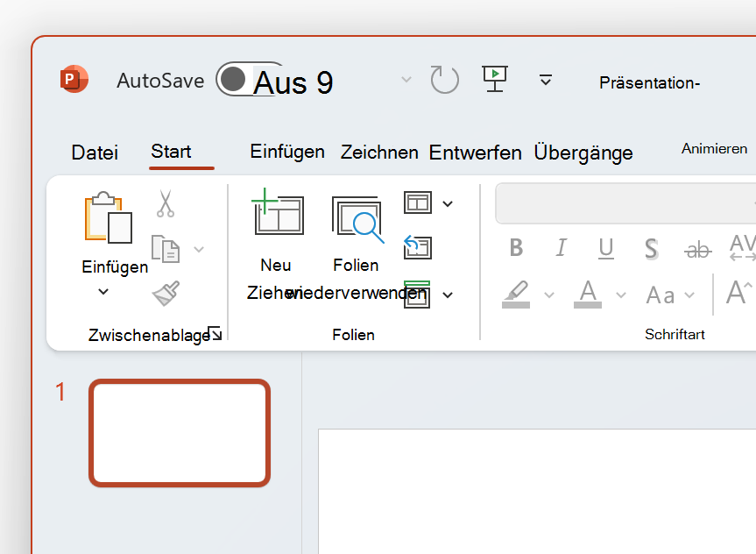This screenshot has width=756, height=554.
Task: Click the Format Painter brush icon
Action: (x=166, y=293)
